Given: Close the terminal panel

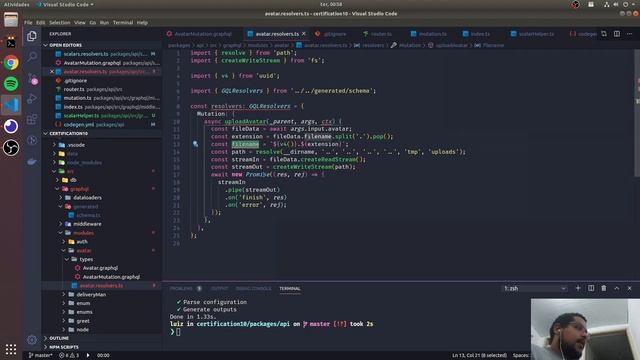Looking at the screenshot, I should (629, 288).
